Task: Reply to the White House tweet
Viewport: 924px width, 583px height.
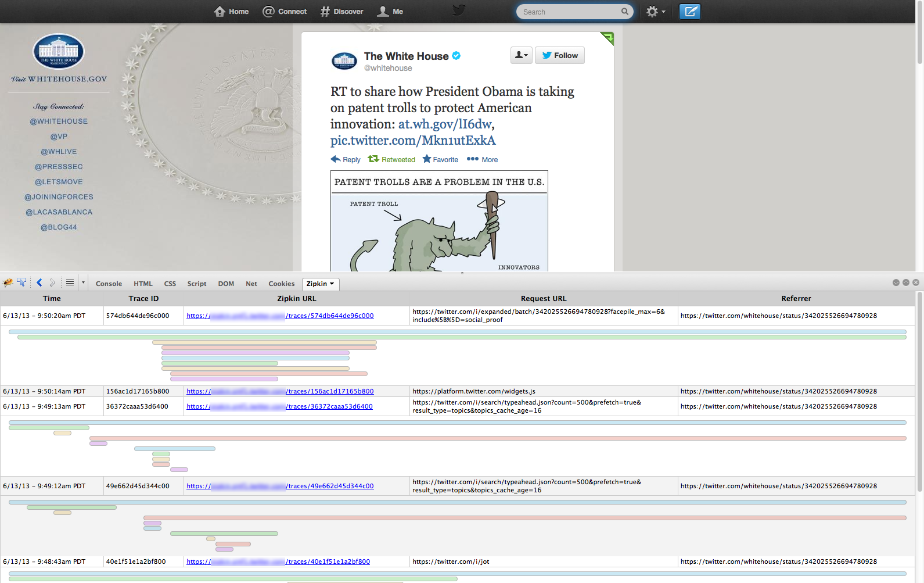Action: click(346, 159)
